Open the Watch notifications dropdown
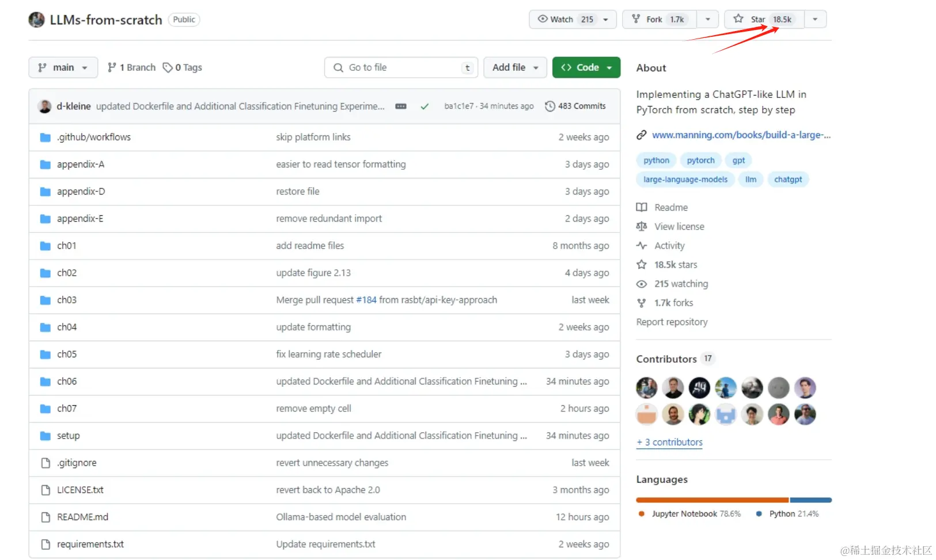Viewport: 936px width, 560px height. pos(573,20)
